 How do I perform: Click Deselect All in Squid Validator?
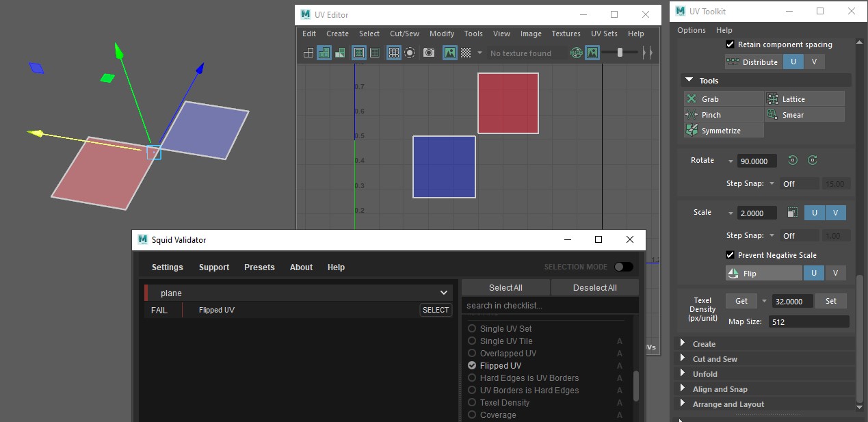tap(595, 288)
